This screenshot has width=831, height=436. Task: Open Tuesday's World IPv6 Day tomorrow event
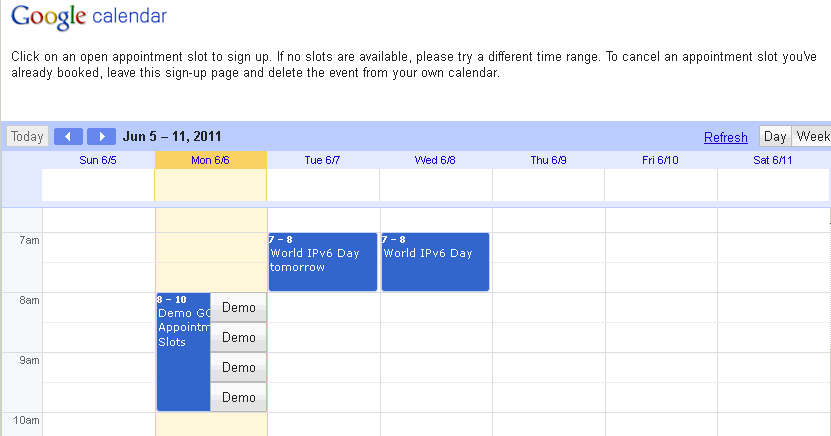[x=323, y=262]
